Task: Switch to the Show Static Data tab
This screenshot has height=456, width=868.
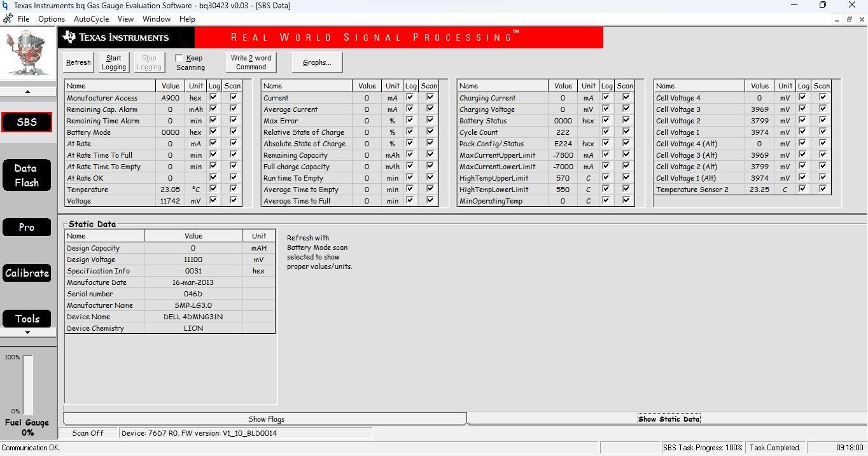Action: 668,418
